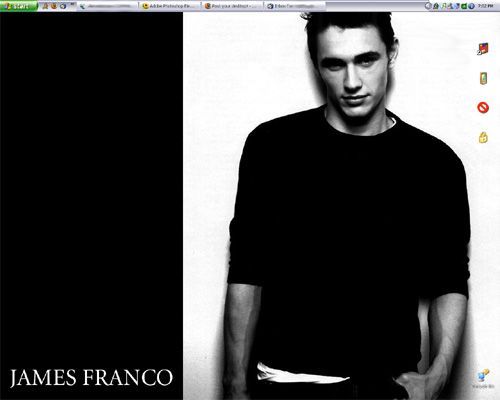Launch Firefox from the Quick Launch bar

(54, 6)
